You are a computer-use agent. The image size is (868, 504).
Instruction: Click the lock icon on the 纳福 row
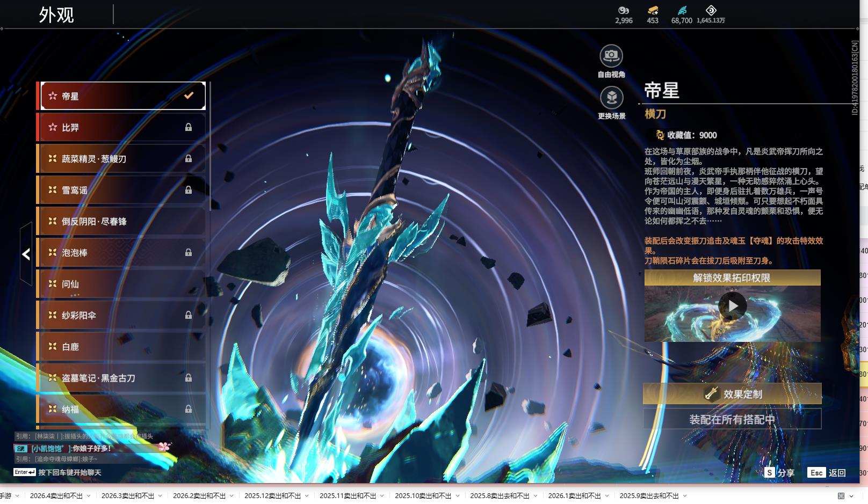[x=189, y=409]
